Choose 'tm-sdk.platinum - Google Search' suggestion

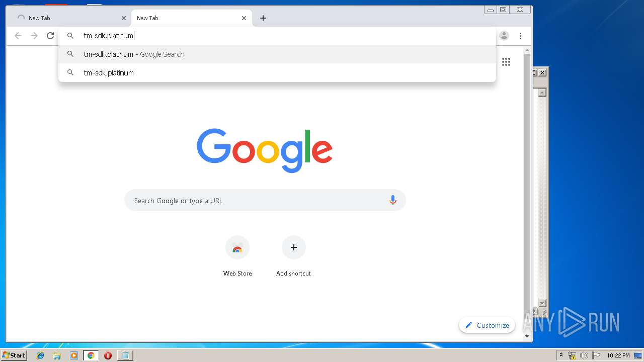tap(277, 54)
